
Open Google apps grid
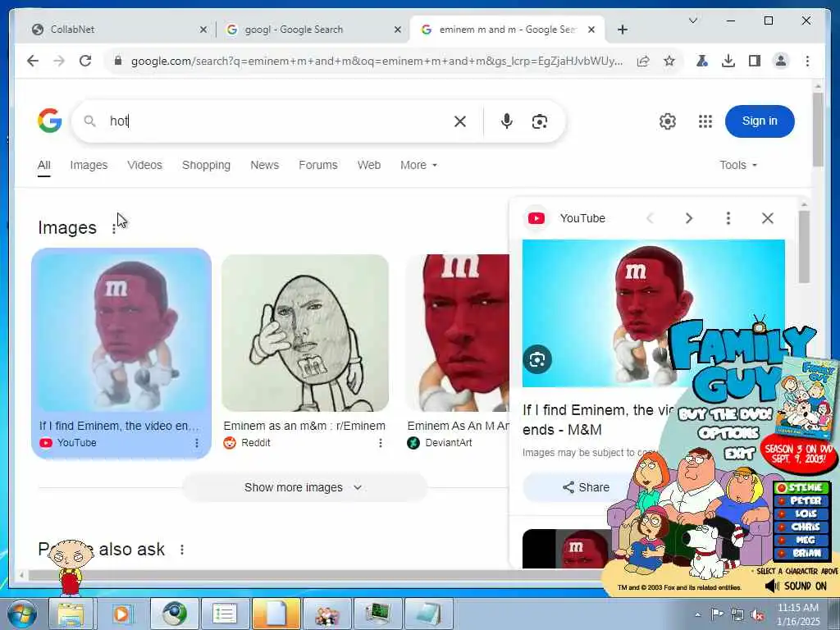pyautogui.click(x=705, y=121)
